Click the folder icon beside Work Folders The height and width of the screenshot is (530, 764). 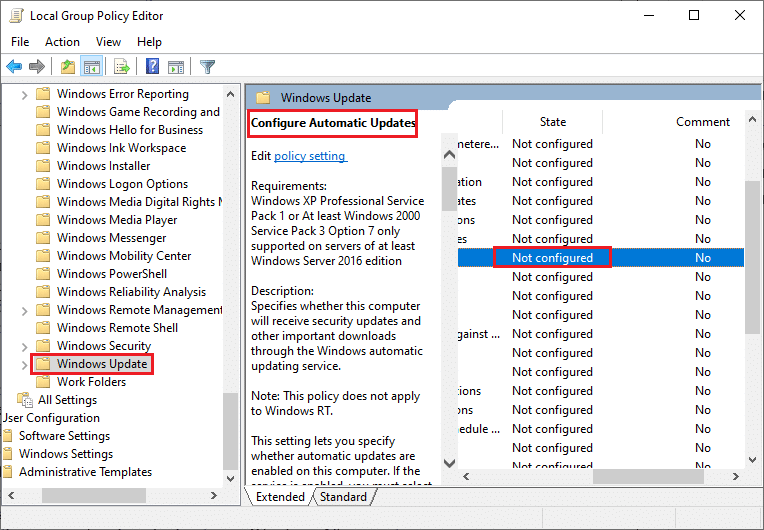[43, 381]
